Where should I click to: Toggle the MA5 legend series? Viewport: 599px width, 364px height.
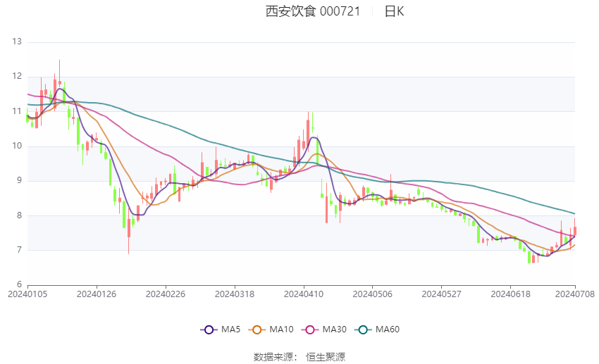(221, 330)
